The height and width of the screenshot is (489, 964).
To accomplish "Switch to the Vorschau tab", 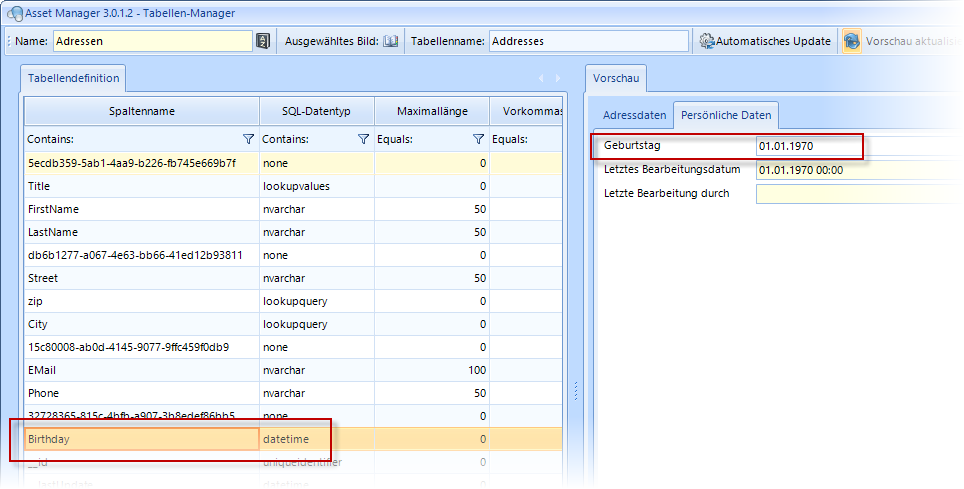I will point(615,78).
